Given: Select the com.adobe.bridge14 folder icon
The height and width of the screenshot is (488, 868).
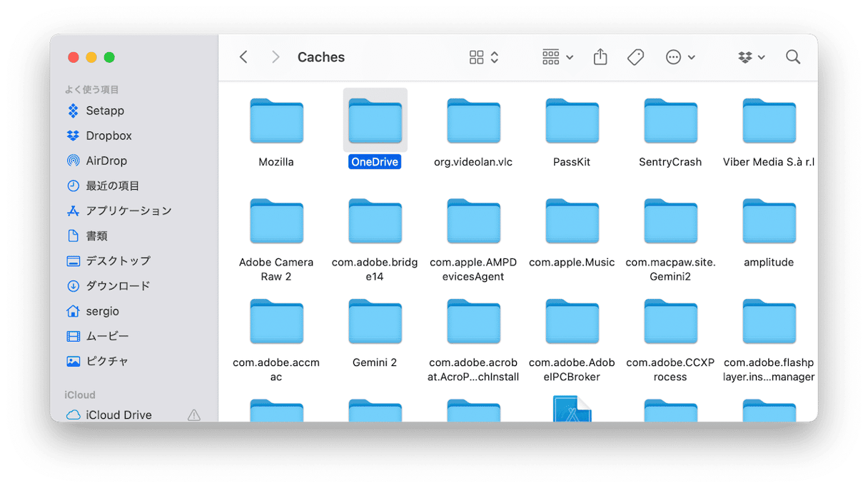Looking at the screenshot, I should tap(375, 221).
